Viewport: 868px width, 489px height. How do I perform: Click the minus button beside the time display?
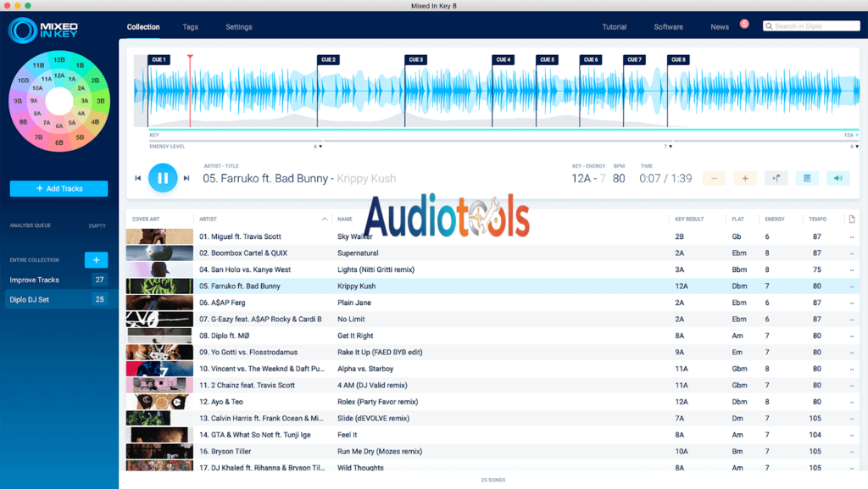click(714, 178)
